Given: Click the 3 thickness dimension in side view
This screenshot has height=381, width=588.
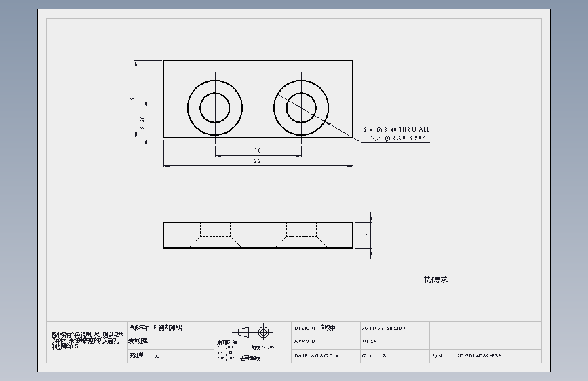Looking at the screenshot, I should click(367, 235).
